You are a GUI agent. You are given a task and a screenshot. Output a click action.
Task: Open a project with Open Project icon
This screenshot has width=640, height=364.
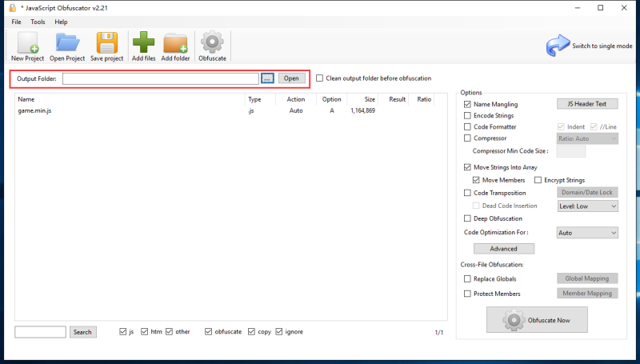[67, 43]
